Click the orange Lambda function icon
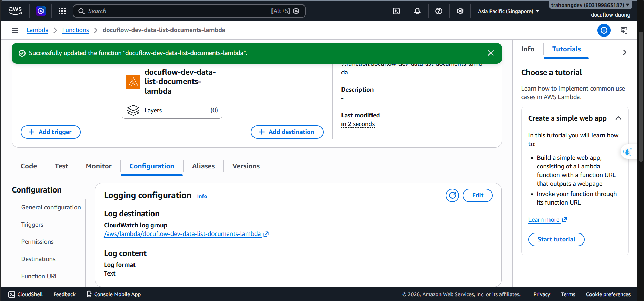This screenshot has width=644, height=301. [x=133, y=82]
